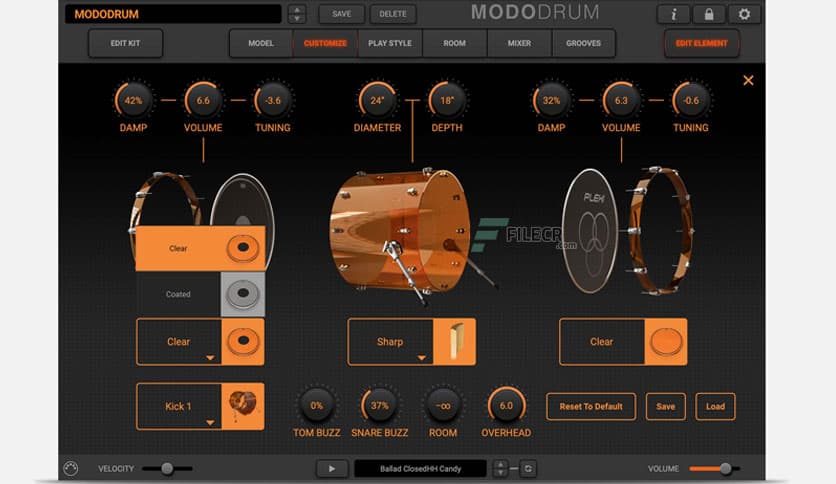Open the ROOM tab
The height and width of the screenshot is (484, 836).
pyautogui.click(x=454, y=43)
